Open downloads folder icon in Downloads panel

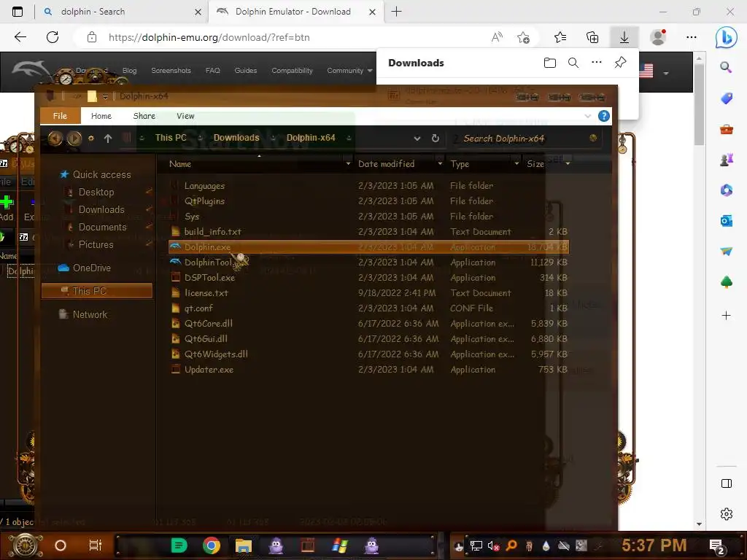[x=550, y=63]
